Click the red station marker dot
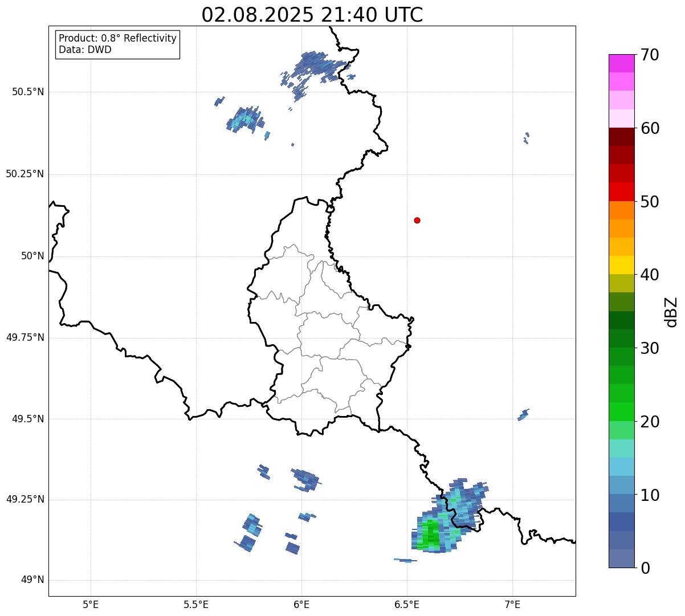The width and height of the screenshot is (685, 616). pyautogui.click(x=417, y=220)
